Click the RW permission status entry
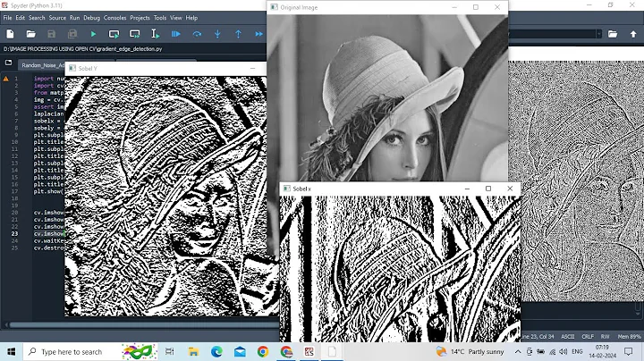The width and height of the screenshot is (644, 361). coord(605,336)
